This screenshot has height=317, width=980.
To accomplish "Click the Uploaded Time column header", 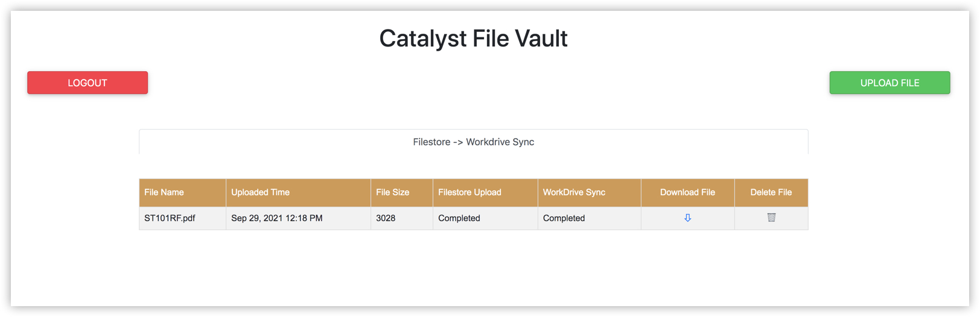I will (260, 192).
